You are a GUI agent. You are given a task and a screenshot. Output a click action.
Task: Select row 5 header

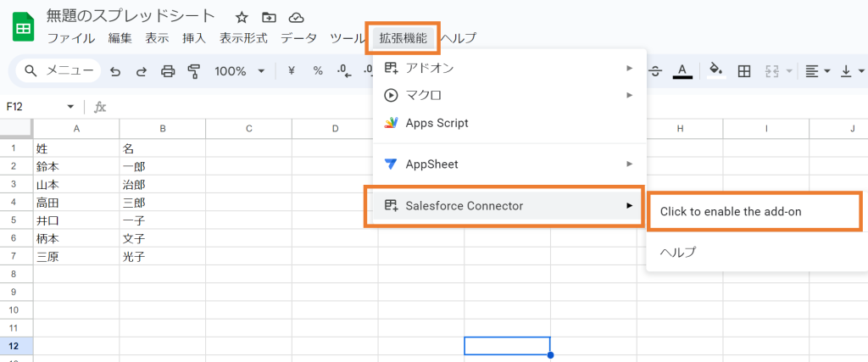(17, 220)
